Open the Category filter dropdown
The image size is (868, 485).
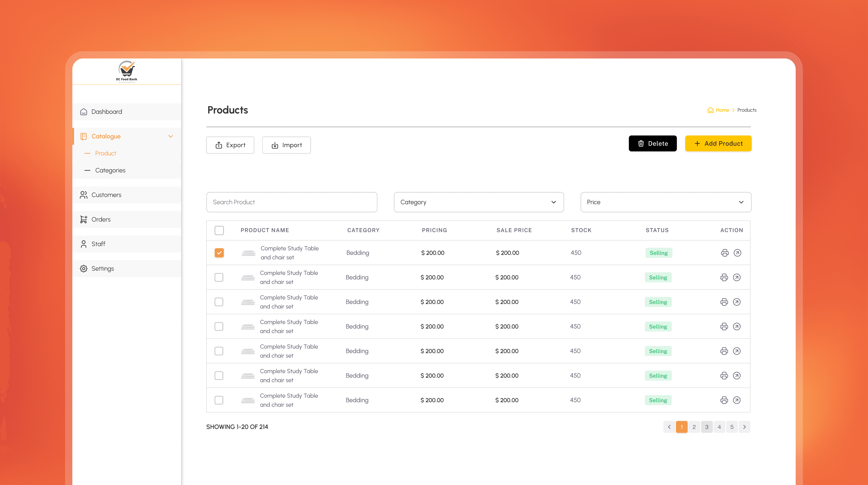(478, 202)
